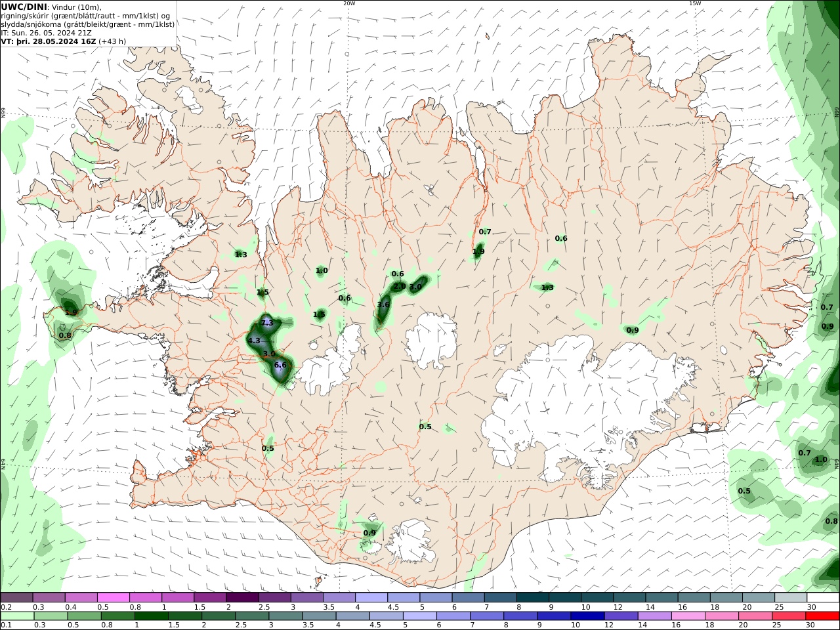Click the 20W longitude label
This screenshot has width=840, height=630.
(x=349, y=3)
